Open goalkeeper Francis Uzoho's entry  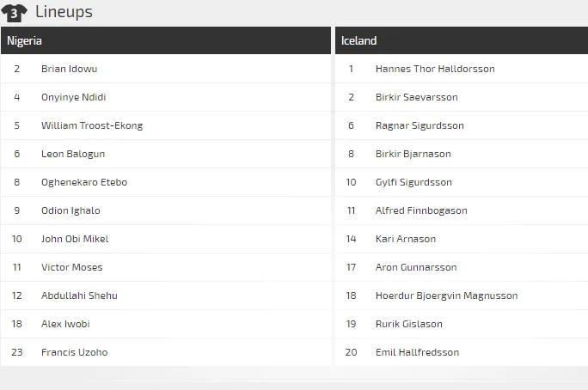75,352
